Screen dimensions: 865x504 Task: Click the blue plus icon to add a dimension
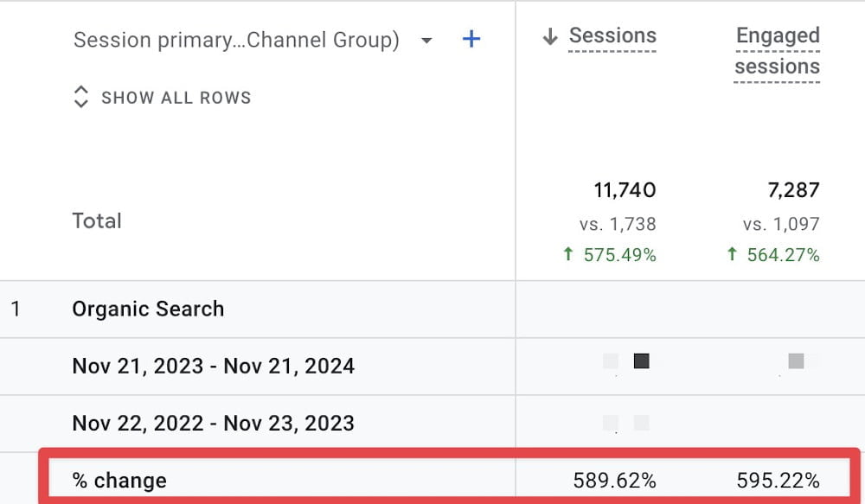tap(471, 39)
